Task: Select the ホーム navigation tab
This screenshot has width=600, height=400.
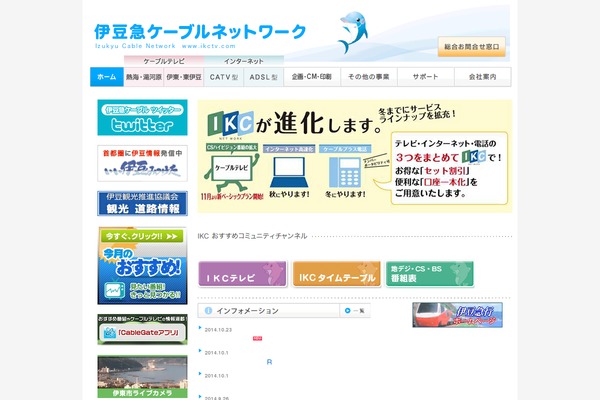Action: click(x=107, y=77)
